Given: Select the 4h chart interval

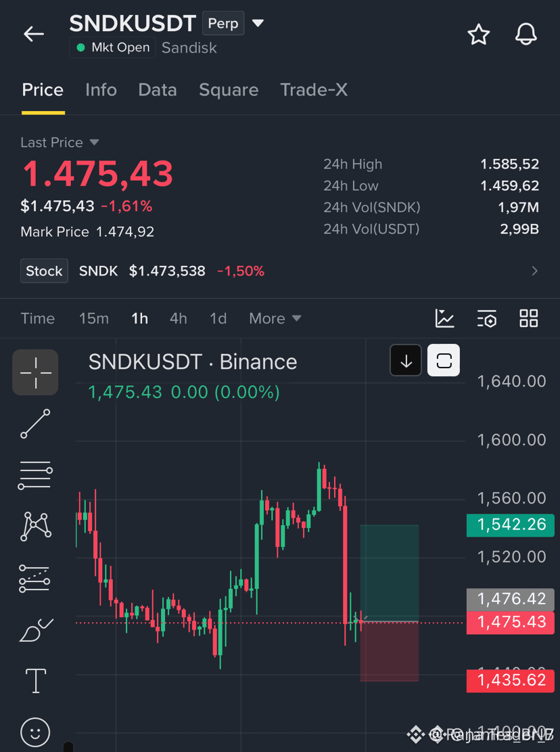Looking at the screenshot, I should click(x=178, y=318).
